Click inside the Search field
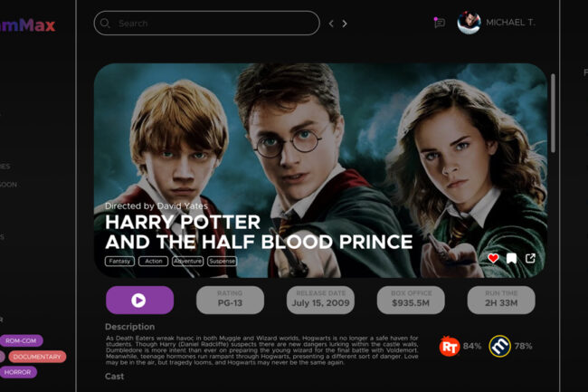This screenshot has width=588, height=392. point(206,24)
